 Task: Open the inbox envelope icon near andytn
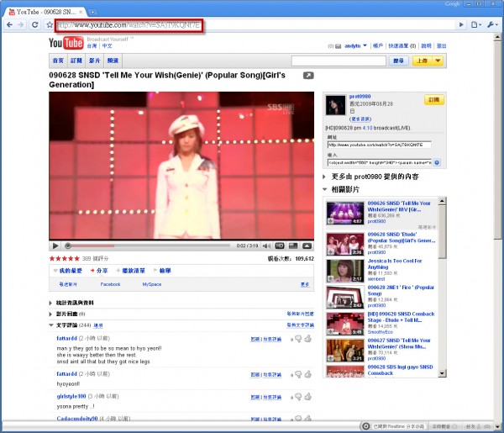pyautogui.click(x=339, y=46)
